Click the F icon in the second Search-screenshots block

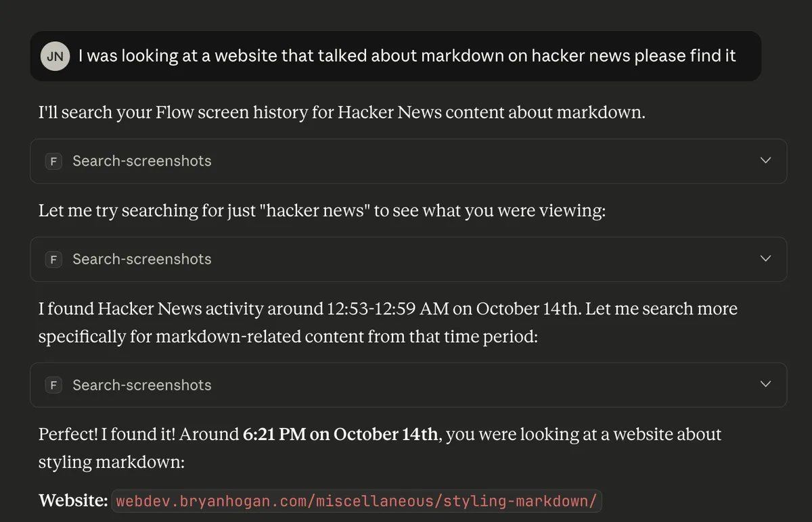pyautogui.click(x=53, y=259)
